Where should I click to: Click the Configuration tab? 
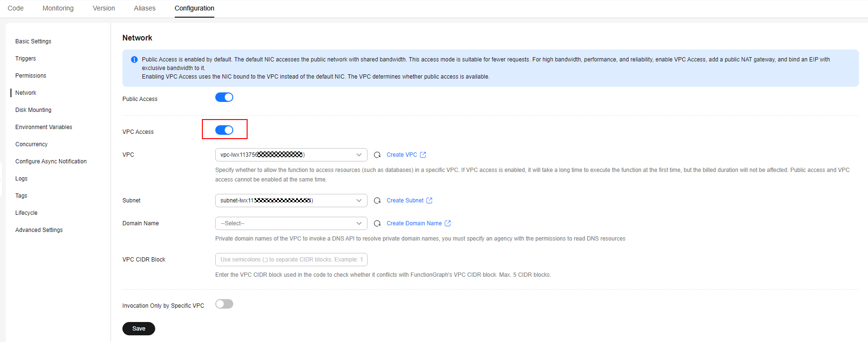pyautogui.click(x=194, y=8)
